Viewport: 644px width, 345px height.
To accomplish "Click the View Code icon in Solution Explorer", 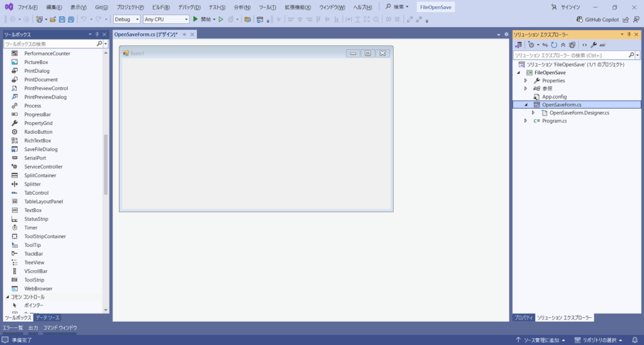I will coord(584,45).
